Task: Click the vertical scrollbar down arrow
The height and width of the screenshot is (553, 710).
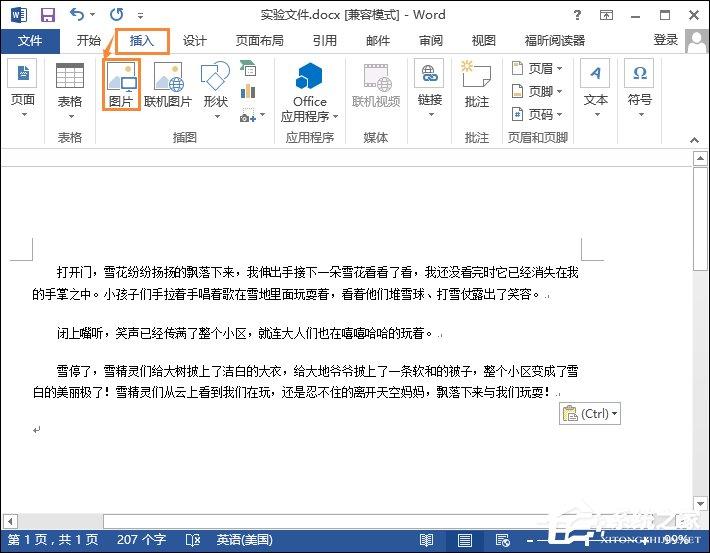Action: (x=700, y=503)
